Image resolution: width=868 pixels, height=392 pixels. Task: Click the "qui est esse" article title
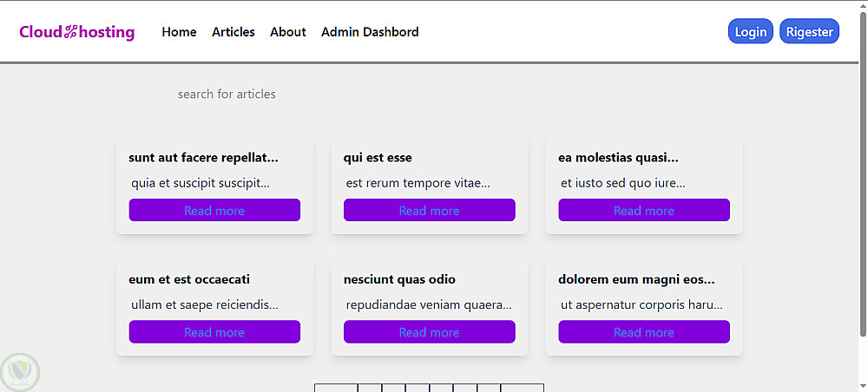click(x=378, y=158)
